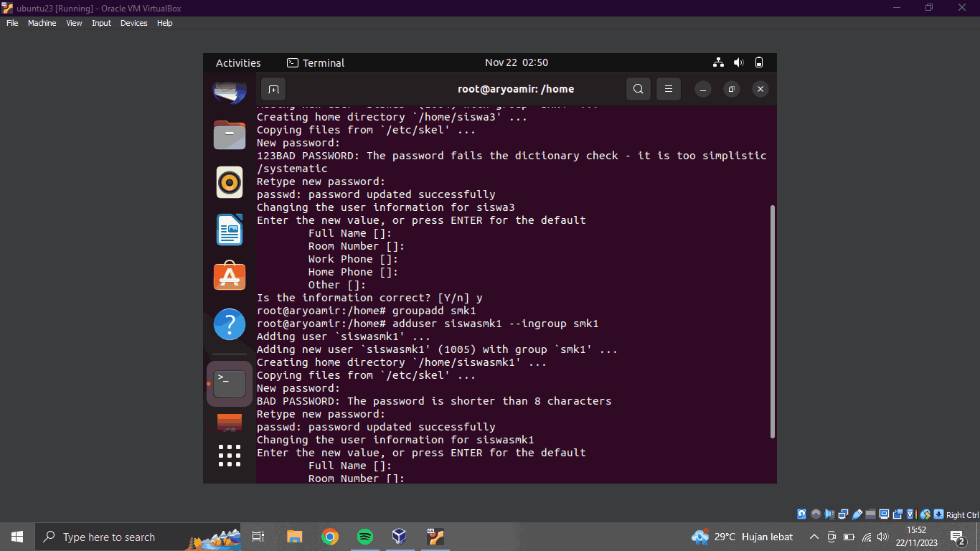Click VirtualBox keyboard capture indicator
Viewport: 980px width, 551px height.
pyautogui.click(x=938, y=514)
